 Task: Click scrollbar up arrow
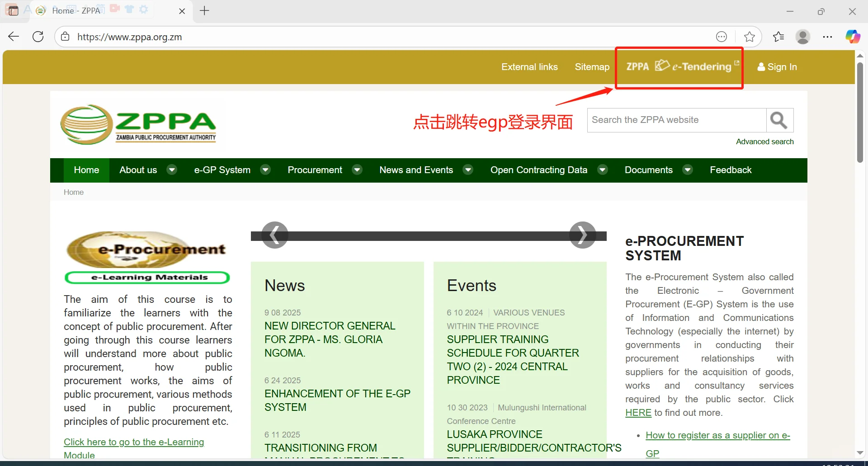860,55
